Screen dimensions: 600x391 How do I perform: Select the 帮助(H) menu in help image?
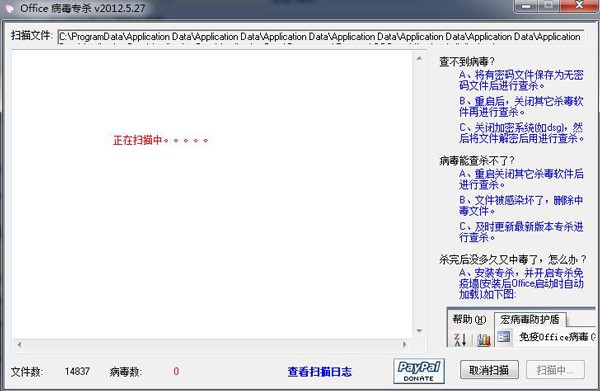(x=469, y=319)
